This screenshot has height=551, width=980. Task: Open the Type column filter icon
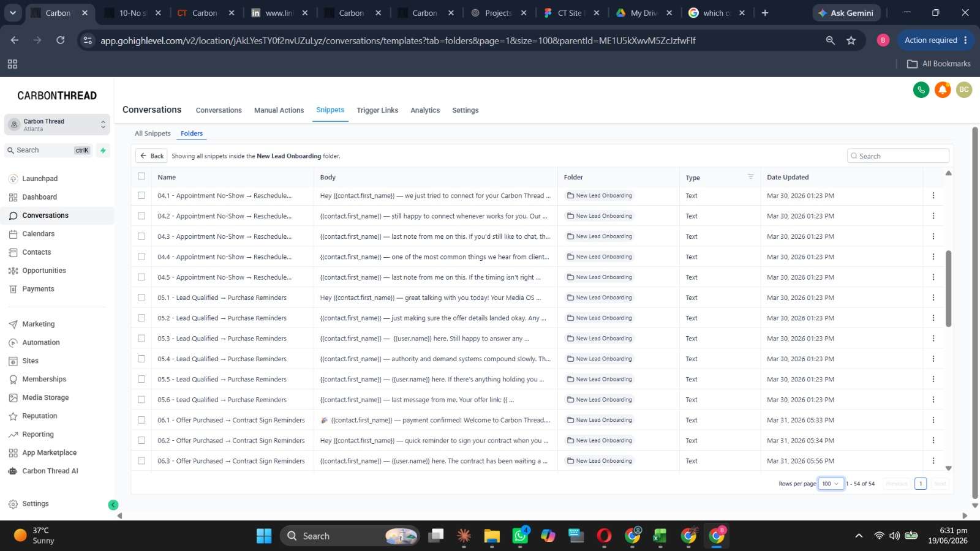750,177
